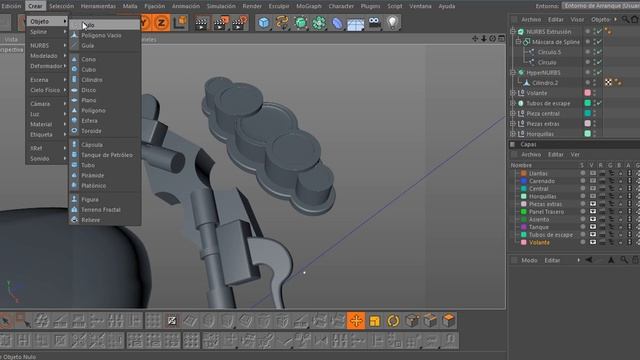Screen dimensions: 640x360
Task: Expand the Piezas extras object node
Action: [x=513, y=124]
